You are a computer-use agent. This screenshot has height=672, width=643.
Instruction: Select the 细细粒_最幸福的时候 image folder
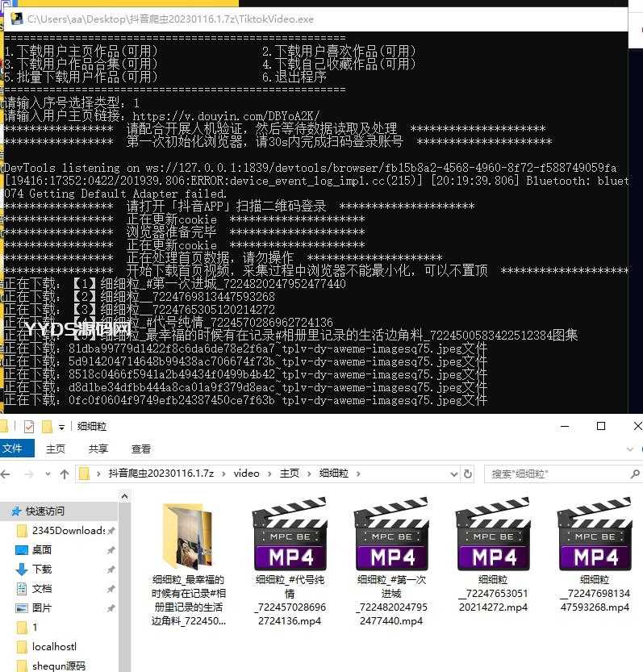[x=189, y=565]
